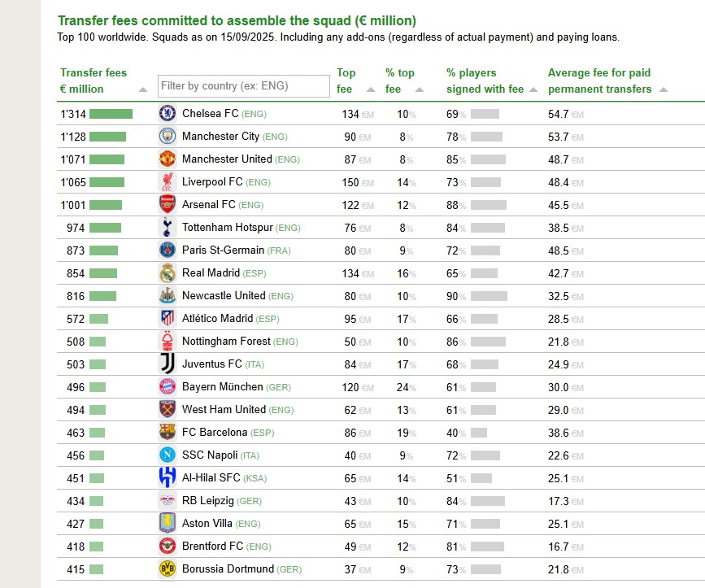Sort by % players signed with fee

coord(533,89)
